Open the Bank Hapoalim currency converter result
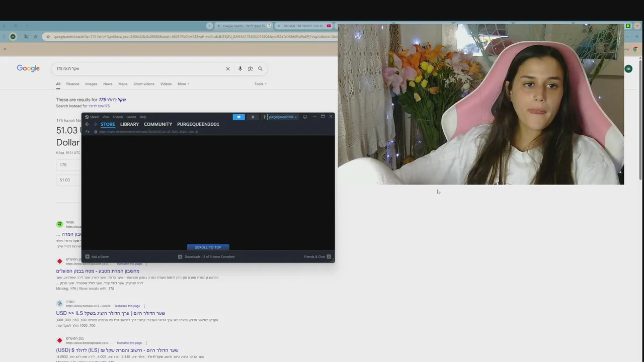The height and width of the screenshot is (362, 644). tap(98, 271)
